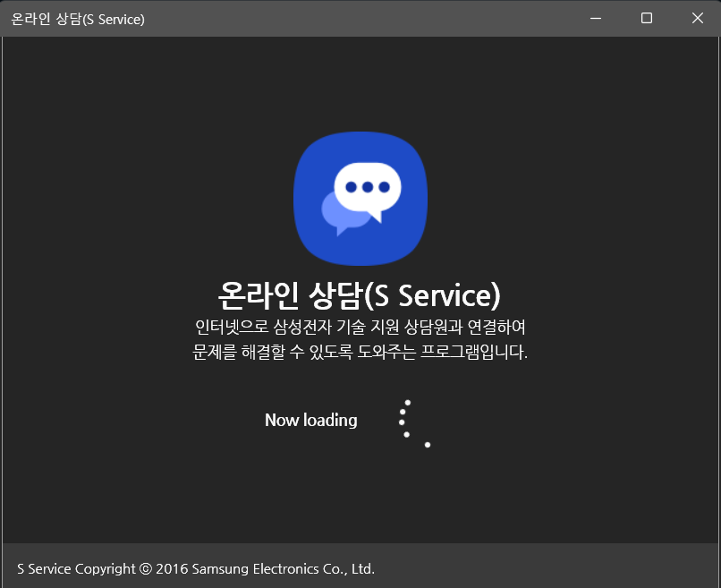Click the loading spinner dots
The image size is (721, 588).
coord(414,423)
